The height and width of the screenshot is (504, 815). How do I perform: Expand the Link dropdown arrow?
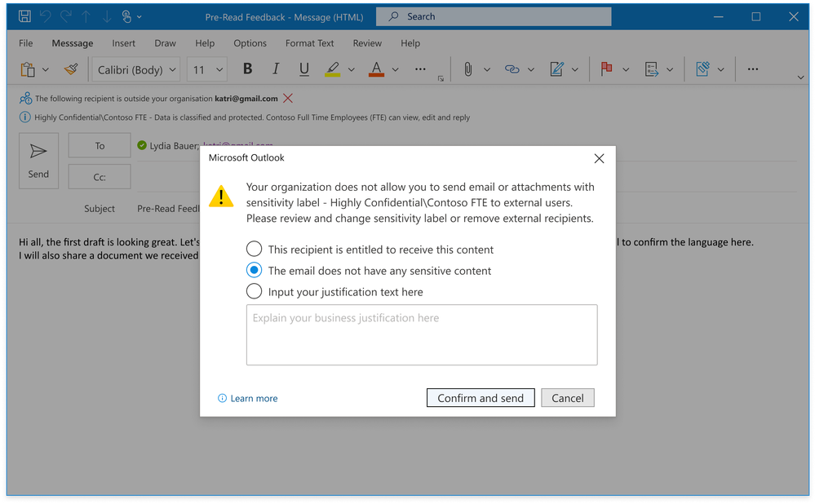click(x=530, y=69)
